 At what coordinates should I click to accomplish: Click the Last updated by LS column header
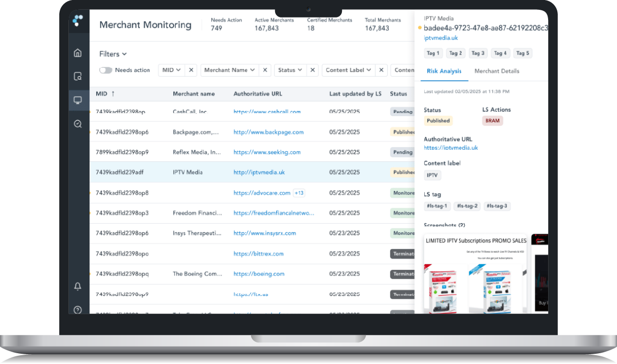click(355, 94)
